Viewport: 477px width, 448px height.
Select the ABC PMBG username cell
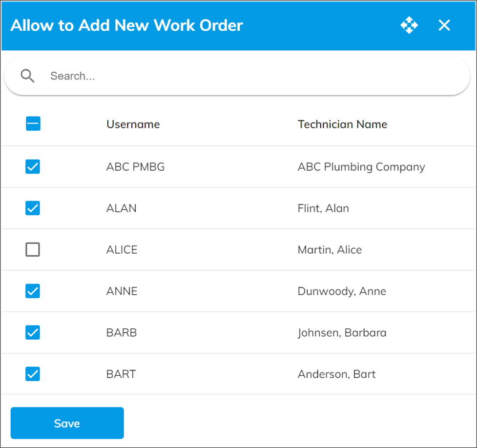click(135, 167)
